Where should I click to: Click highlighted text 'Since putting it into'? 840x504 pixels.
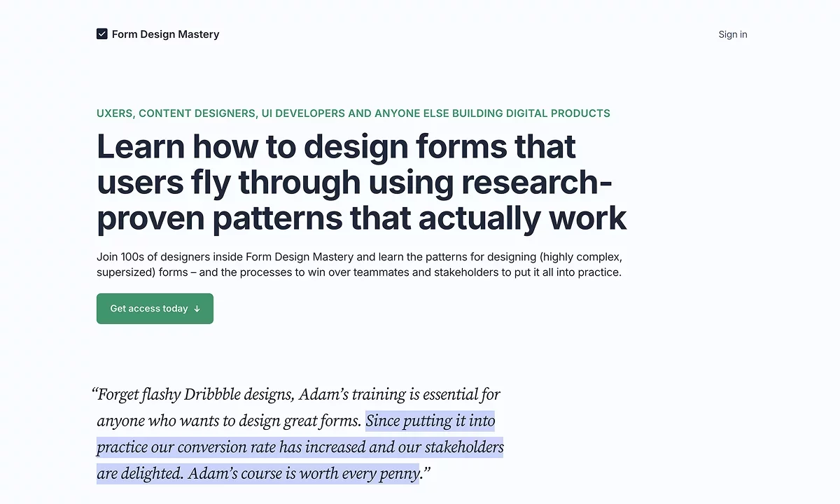click(430, 421)
